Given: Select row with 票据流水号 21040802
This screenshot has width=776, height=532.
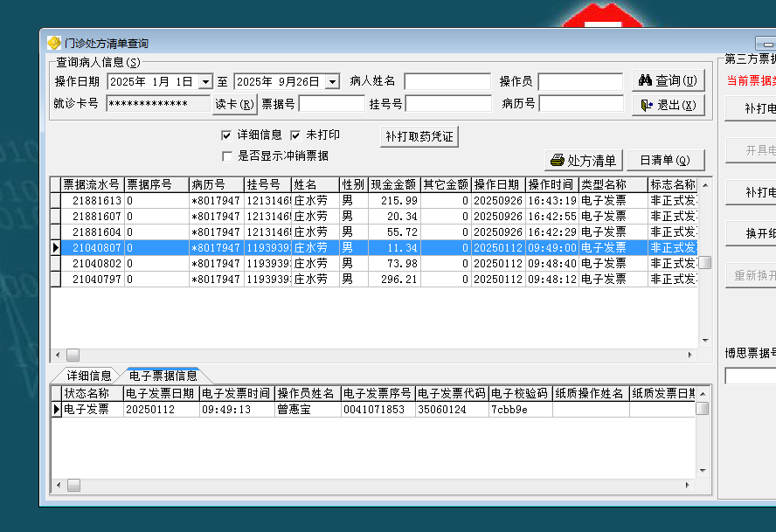Looking at the screenshot, I should (x=374, y=263).
